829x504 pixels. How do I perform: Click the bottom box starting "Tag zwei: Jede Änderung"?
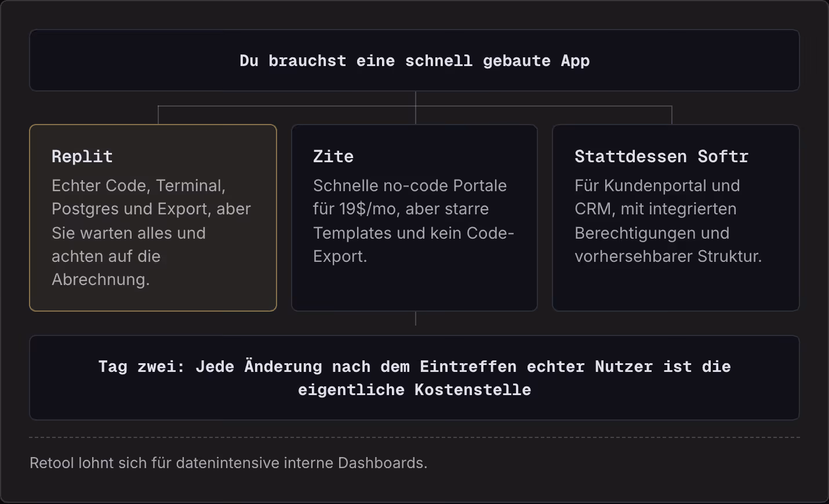pos(414,378)
